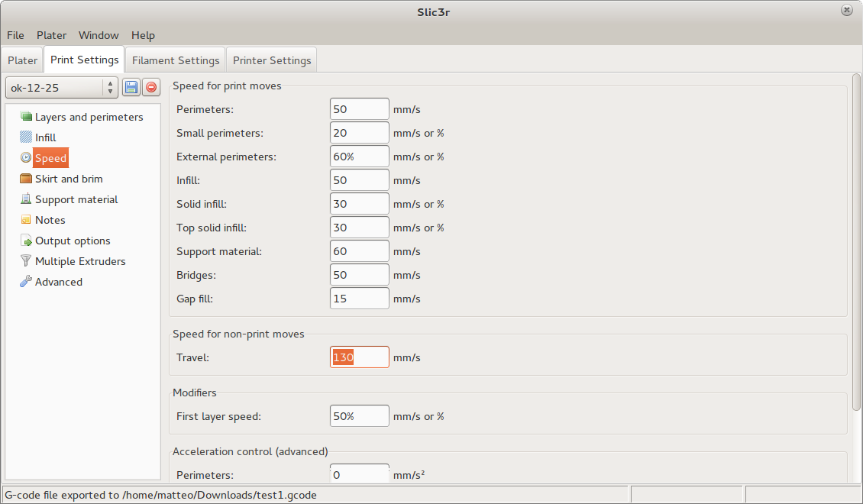Close the Slic3r window
The image size is (863, 504).
[846, 10]
